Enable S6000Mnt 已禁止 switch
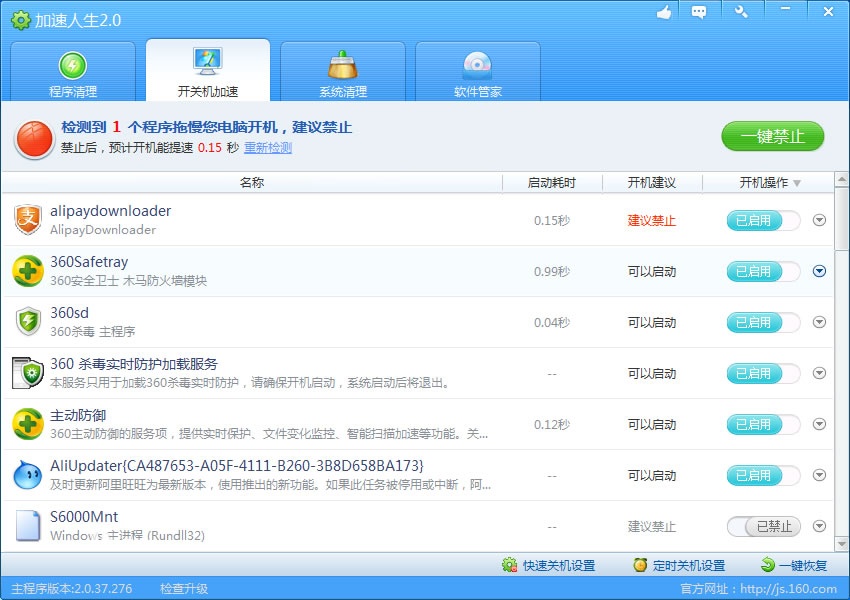 point(763,526)
